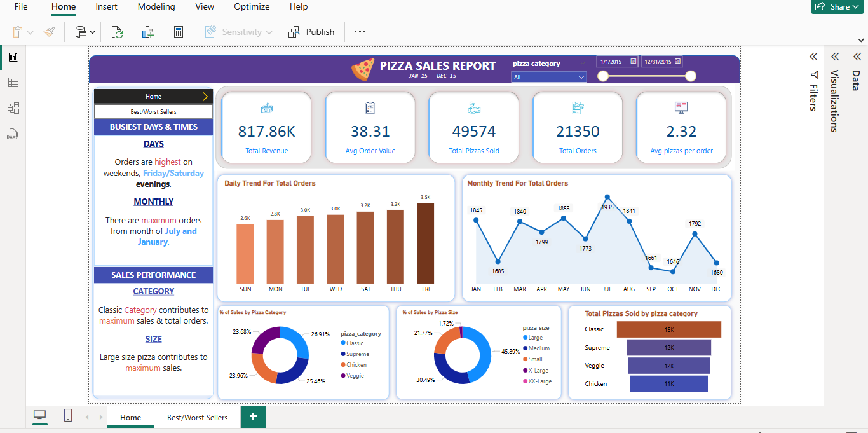Switch to Best/Worst Sellers page tab
Image resolution: width=868 pixels, height=433 pixels.
point(197,418)
